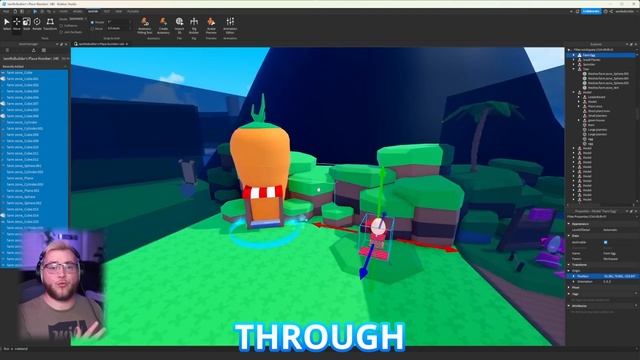Switch Asset Manager to grid view
The width and height of the screenshot is (640, 360).
click(x=44, y=50)
